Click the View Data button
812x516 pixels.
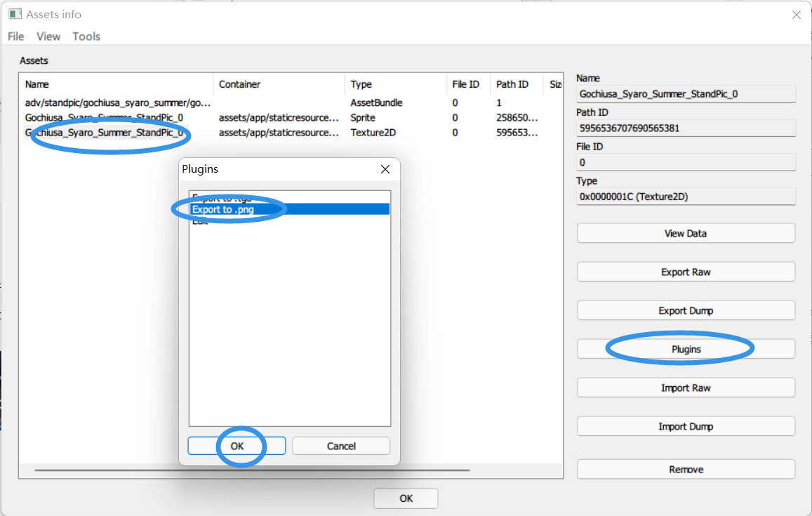click(686, 233)
